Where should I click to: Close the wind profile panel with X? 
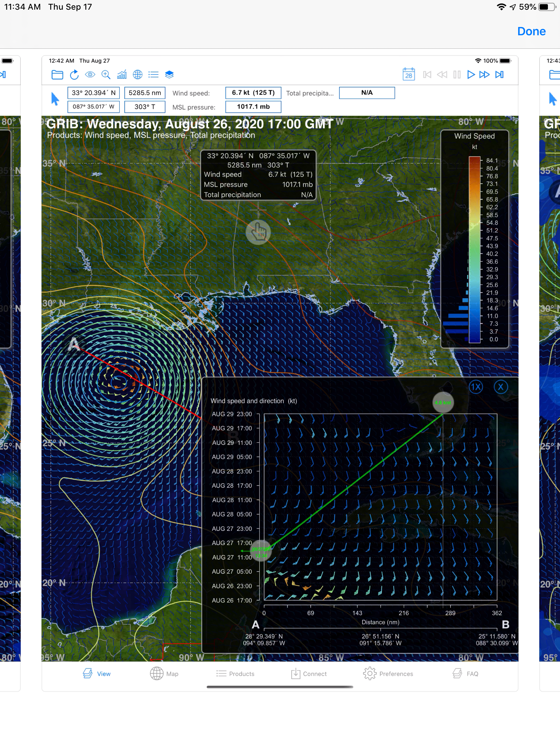pos(501,387)
